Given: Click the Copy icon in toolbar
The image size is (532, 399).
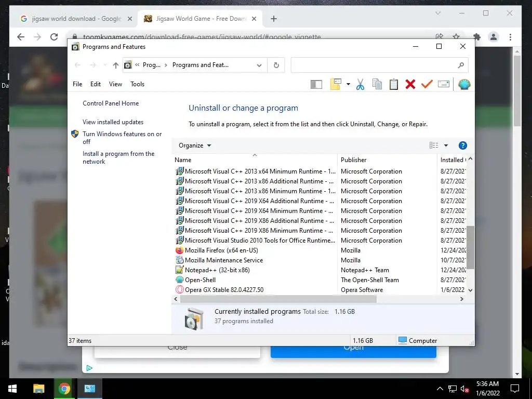Looking at the screenshot, I should [x=377, y=84].
